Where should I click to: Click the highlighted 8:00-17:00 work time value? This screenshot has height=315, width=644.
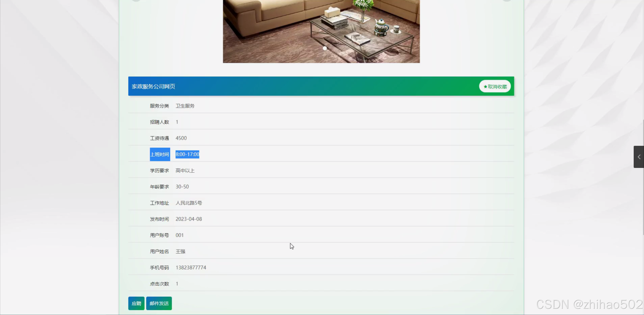(187, 154)
